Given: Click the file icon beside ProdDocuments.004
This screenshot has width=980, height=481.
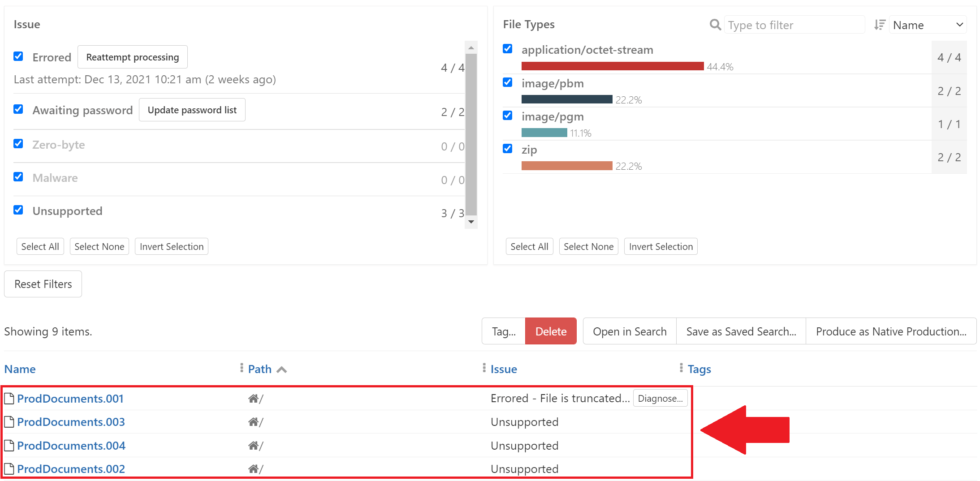Looking at the screenshot, I should point(9,445).
